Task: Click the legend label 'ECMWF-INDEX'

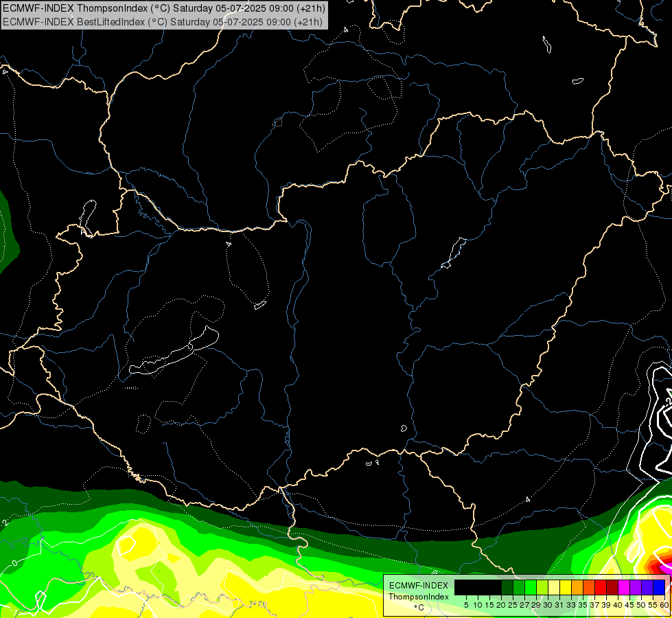Action: tap(419, 586)
